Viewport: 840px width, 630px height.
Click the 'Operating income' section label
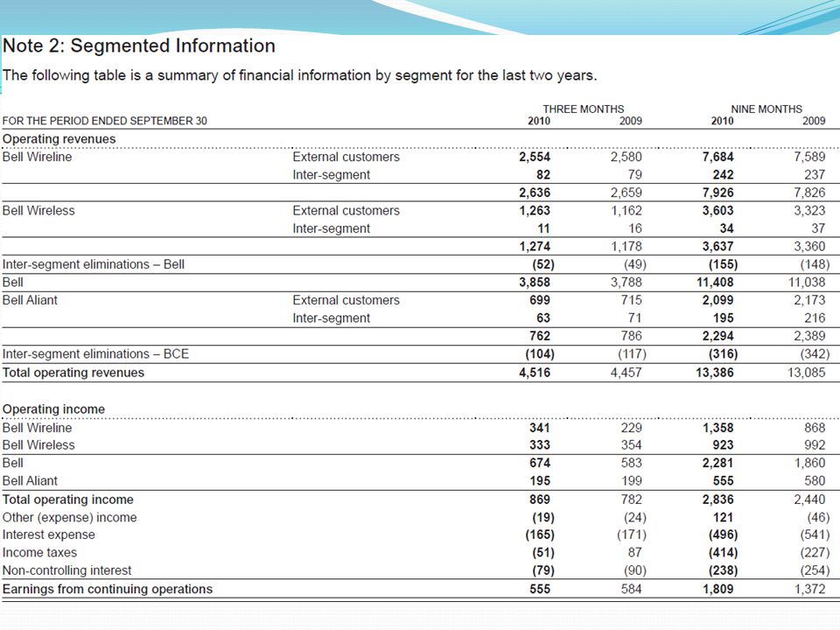53,409
